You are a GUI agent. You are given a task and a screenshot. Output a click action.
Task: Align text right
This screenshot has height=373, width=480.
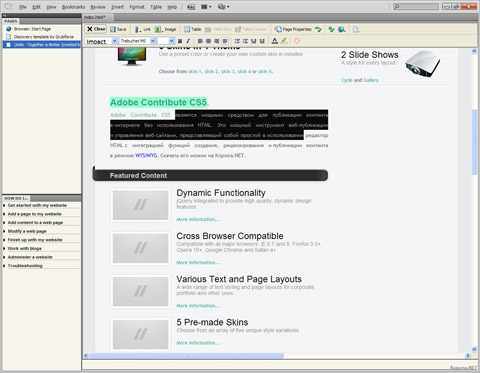[x=217, y=41]
